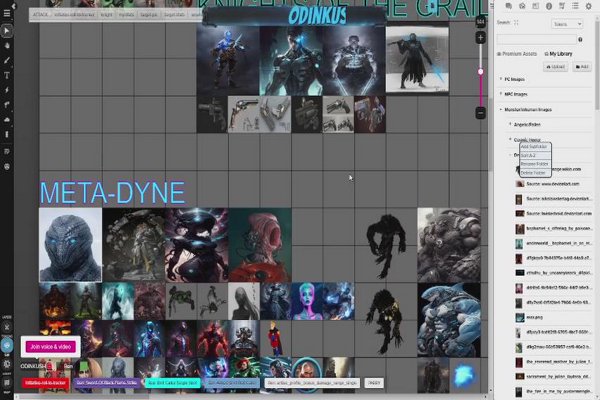Open the map page icon at bottom
600x400 pixels.
(7, 382)
